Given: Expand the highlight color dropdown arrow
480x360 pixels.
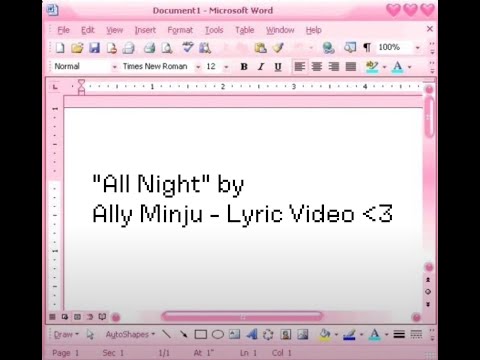Looking at the screenshot, I should point(384,67).
